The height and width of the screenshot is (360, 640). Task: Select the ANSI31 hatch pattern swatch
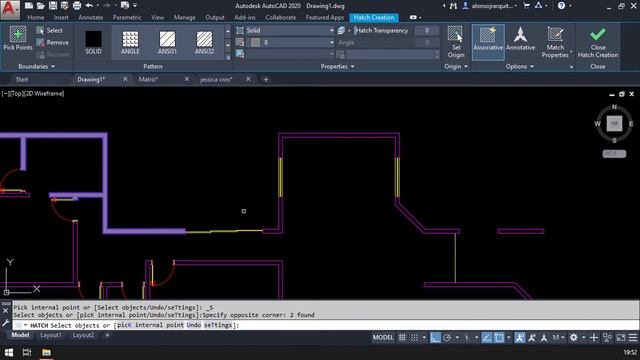[167, 42]
